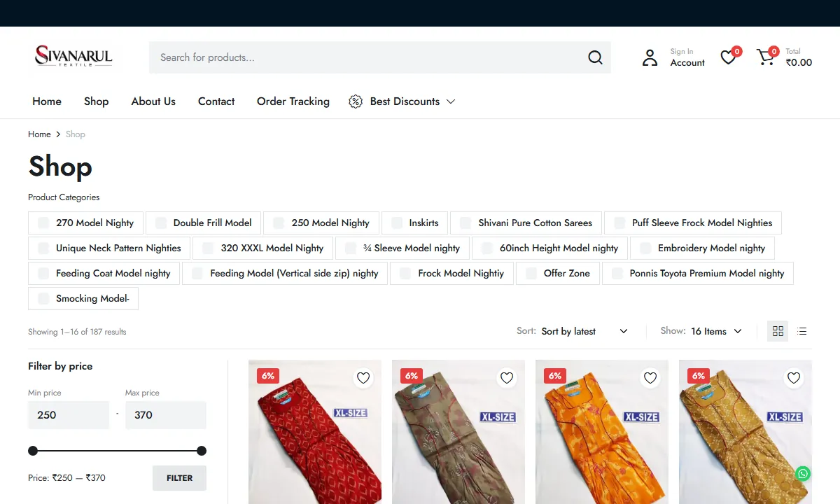The width and height of the screenshot is (840, 504).
Task: Select Feeding Model (Vertical side zip) nighty
Action: pyautogui.click(x=285, y=273)
